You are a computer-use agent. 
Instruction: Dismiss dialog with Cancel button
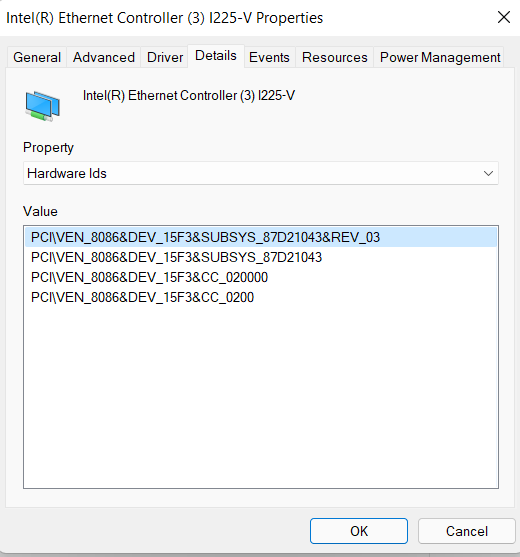(467, 531)
